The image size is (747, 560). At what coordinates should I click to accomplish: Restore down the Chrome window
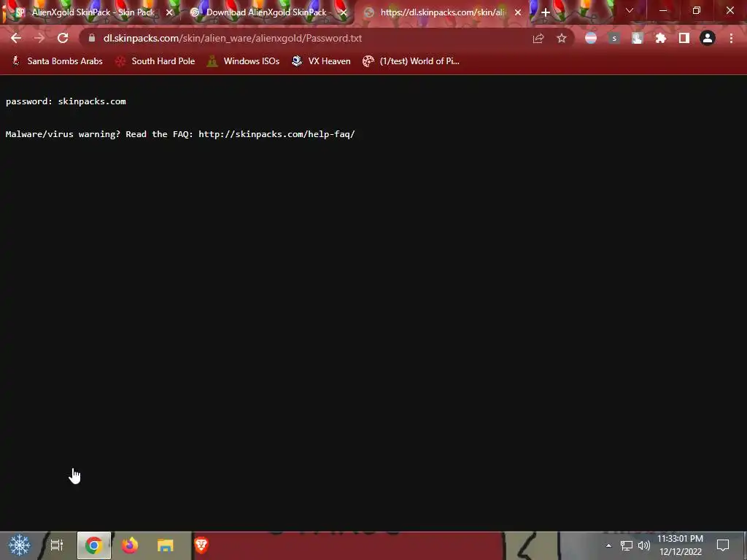coord(697,10)
